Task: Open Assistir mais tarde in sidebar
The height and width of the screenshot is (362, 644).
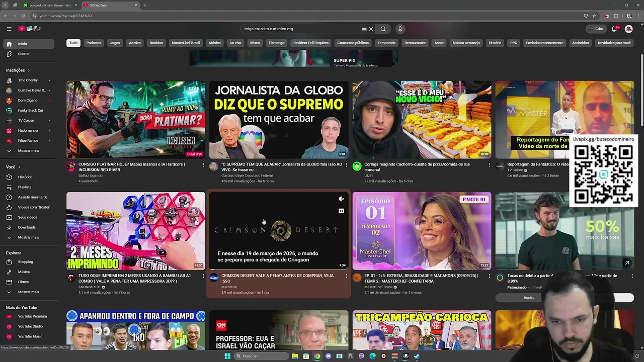Action: click(x=29, y=197)
